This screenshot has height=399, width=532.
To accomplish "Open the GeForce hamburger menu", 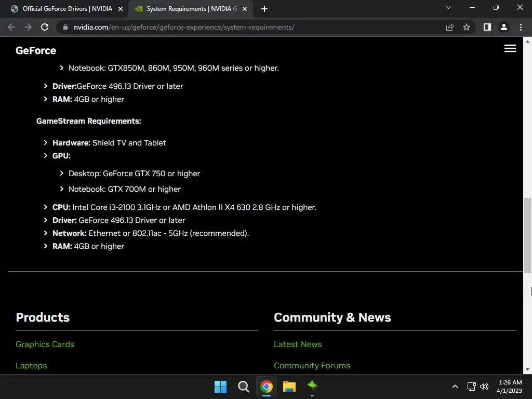I will [510, 48].
